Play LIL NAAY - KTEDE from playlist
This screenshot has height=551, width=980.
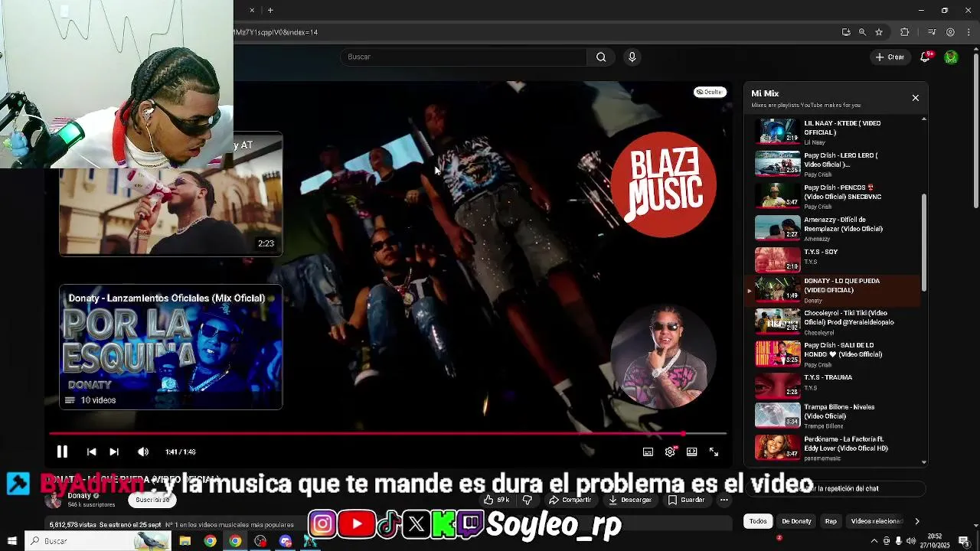[835, 131]
